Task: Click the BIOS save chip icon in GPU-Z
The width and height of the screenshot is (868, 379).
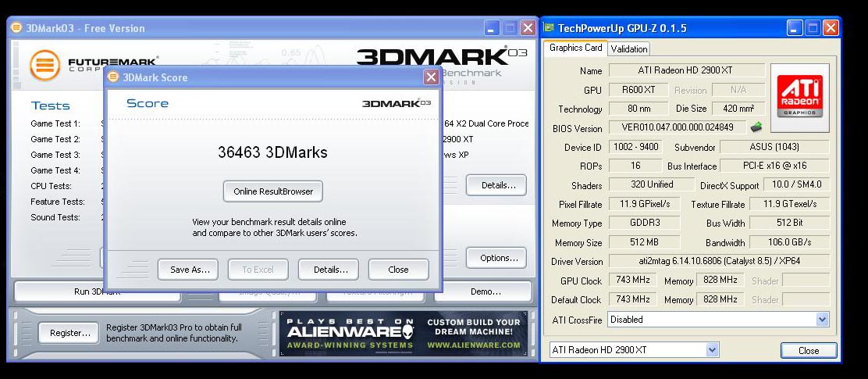Action: pos(756,127)
